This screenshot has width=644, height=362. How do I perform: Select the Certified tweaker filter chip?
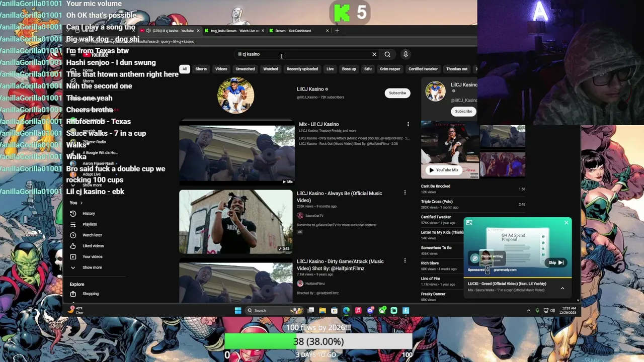[423, 69]
